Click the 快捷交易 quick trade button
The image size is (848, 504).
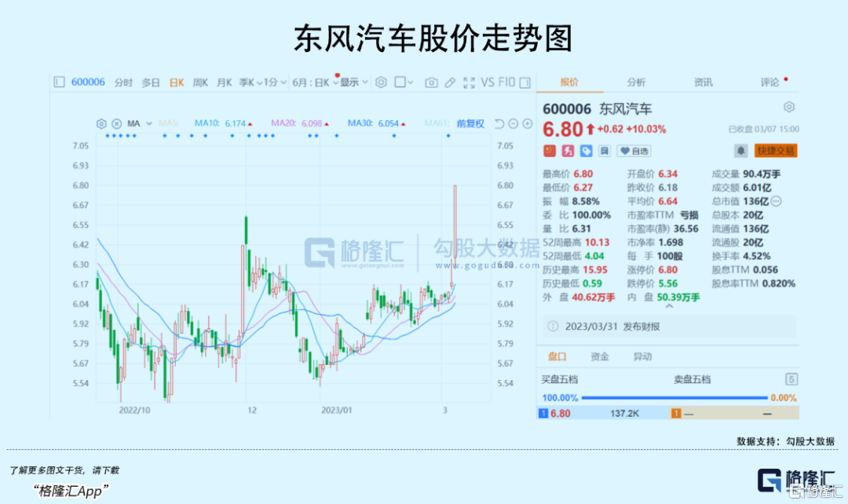[776, 151]
